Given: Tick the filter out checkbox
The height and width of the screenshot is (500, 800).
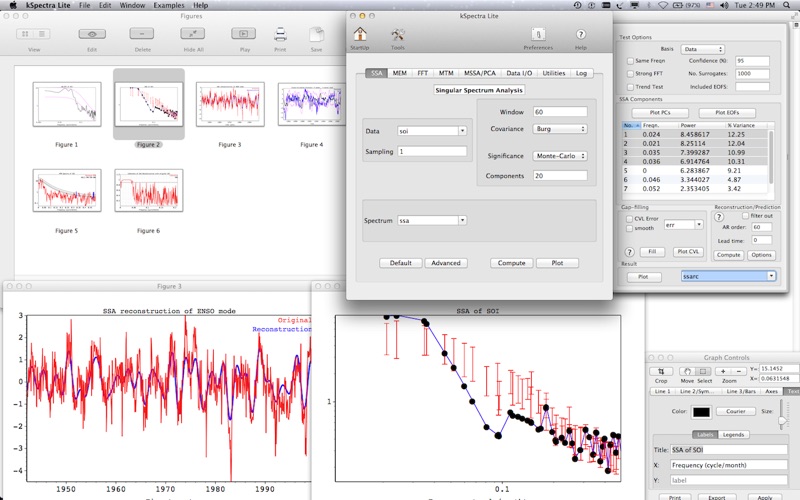Looking at the screenshot, I should (745, 216).
